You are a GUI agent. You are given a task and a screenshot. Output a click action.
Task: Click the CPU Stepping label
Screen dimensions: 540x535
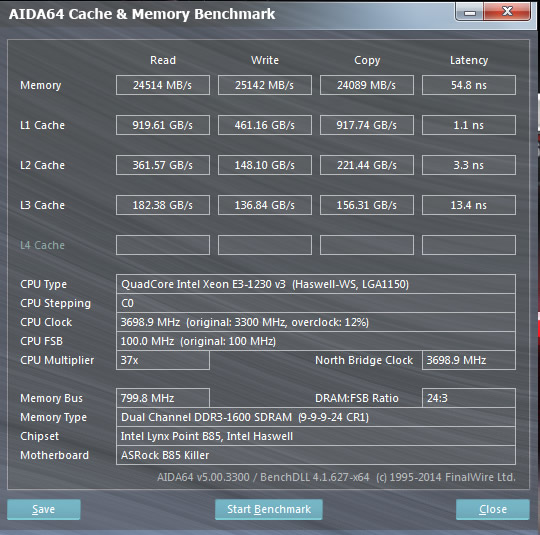tap(55, 303)
